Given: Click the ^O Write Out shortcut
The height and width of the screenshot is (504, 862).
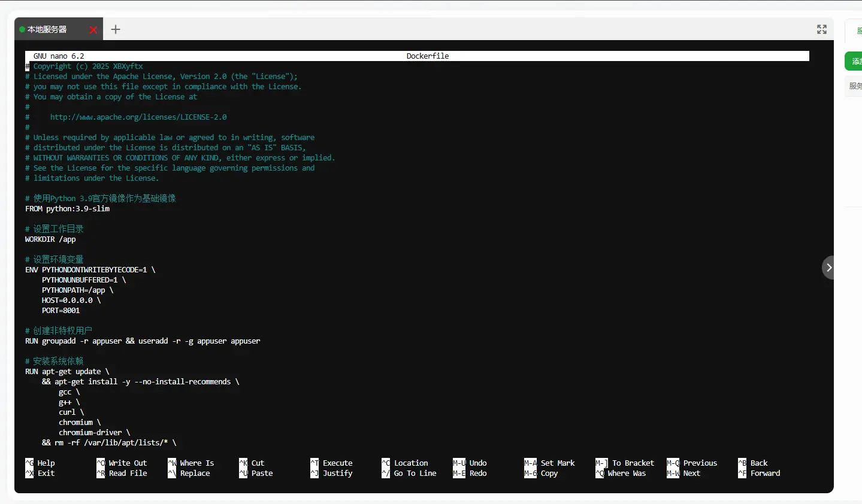Looking at the screenshot, I should click(122, 463).
